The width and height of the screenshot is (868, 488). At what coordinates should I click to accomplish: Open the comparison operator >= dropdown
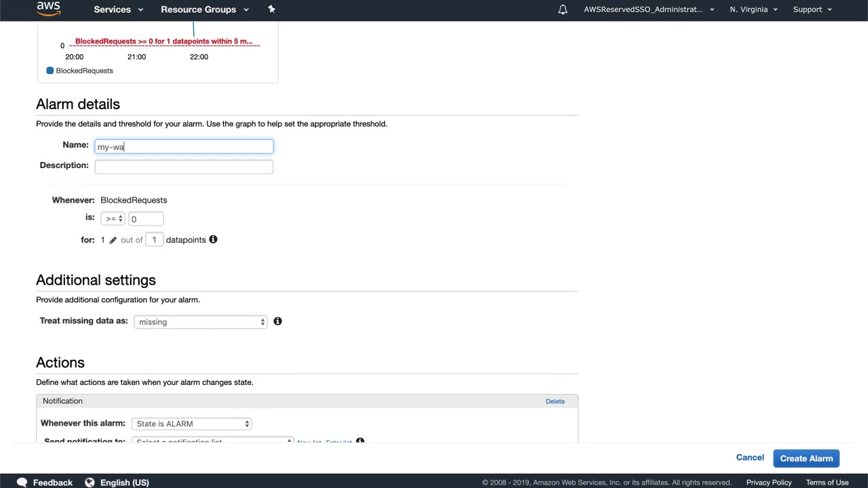[x=113, y=219]
